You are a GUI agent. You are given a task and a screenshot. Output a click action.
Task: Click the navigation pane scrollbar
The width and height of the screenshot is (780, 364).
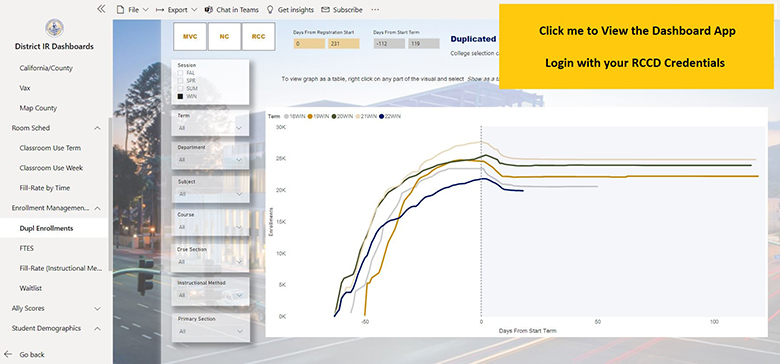coord(109,194)
